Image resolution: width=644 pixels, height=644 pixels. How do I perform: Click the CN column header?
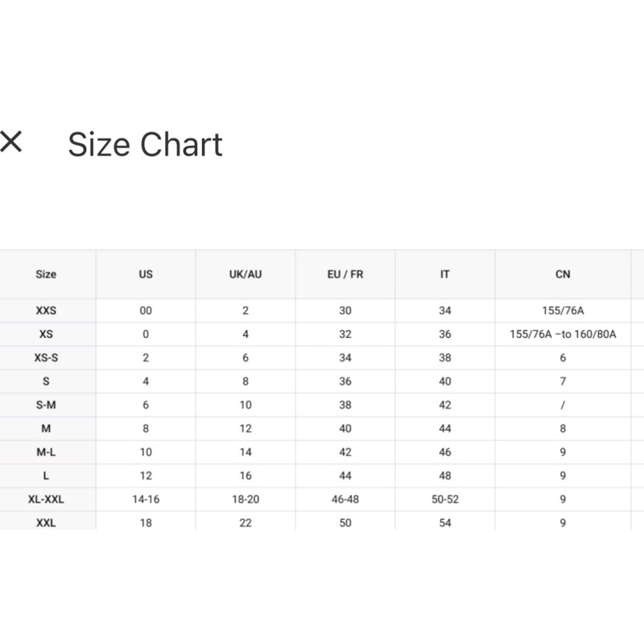(x=563, y=275)
